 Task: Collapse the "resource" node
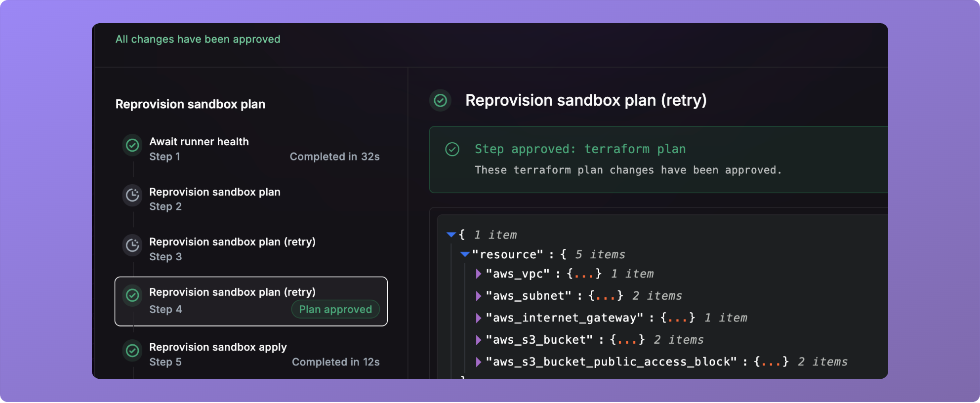465,254
